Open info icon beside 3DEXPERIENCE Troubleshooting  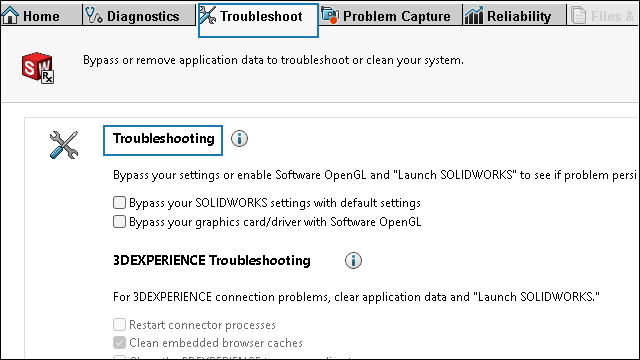tap(353, 260)
